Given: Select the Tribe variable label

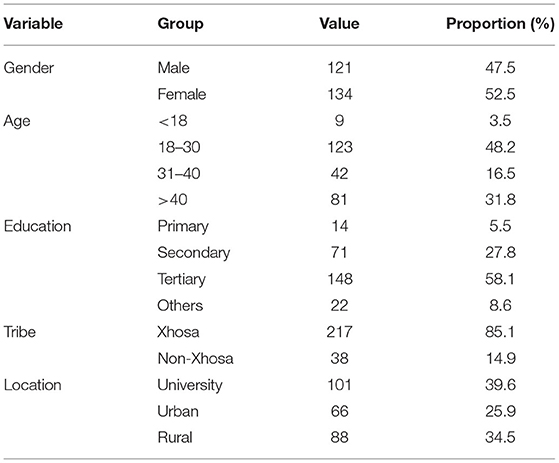Looking at the screenshot, I should [20, 332].
